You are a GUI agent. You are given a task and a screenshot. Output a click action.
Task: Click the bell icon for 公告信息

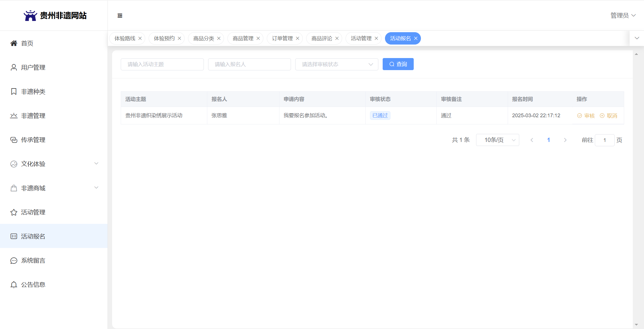pyautogui.click(x=14, y=284)
